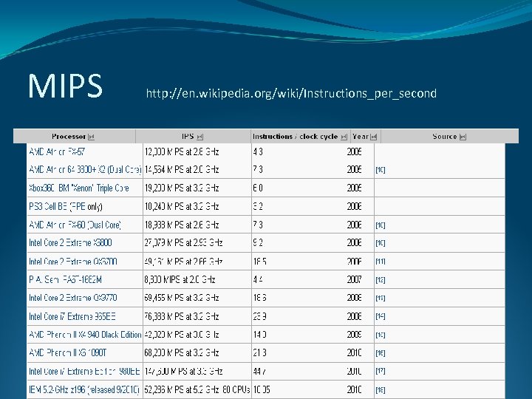Open the AMD Athlon FX-57 link
Viewport: 532px width, 399px height.
coord(57,151)
